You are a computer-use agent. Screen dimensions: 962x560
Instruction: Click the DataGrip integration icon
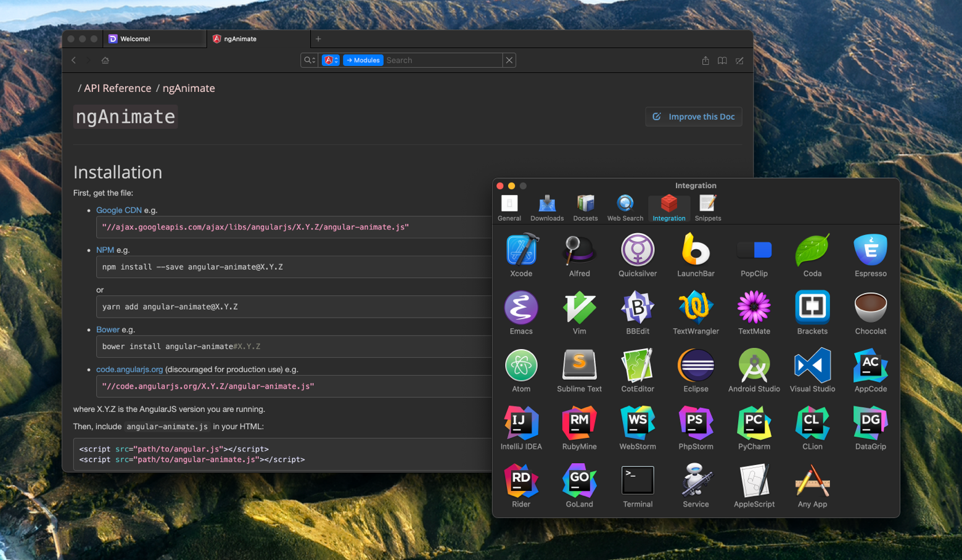pos(871,422)
